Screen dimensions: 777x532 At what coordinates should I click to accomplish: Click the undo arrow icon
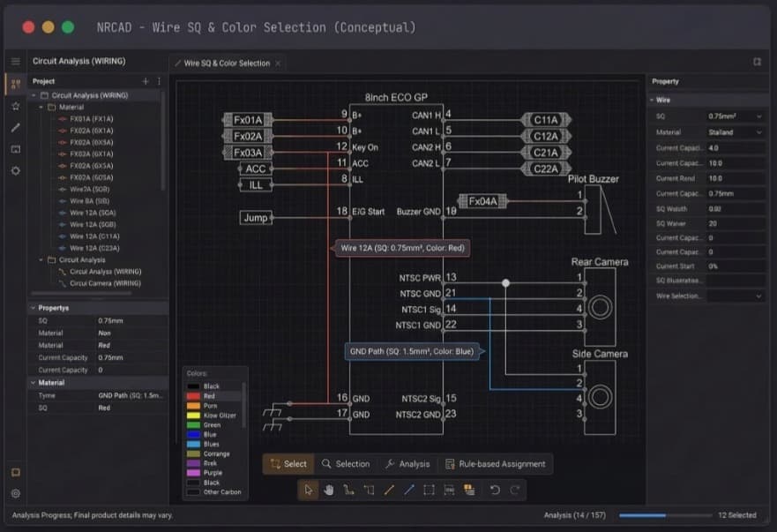[495, 490]
